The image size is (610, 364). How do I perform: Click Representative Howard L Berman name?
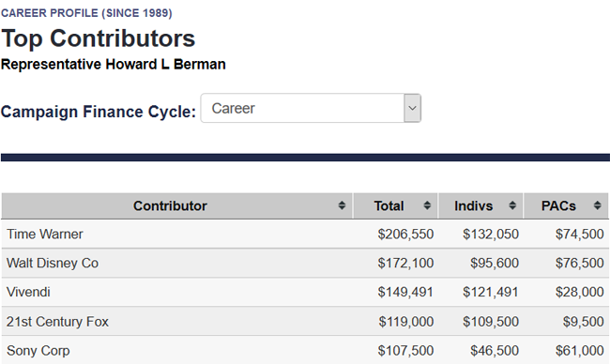pyautogui.click(x=114, y=64)
